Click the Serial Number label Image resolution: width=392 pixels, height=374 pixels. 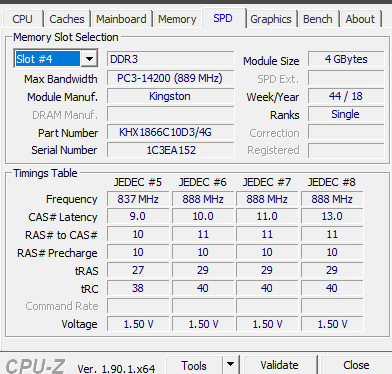64,150
